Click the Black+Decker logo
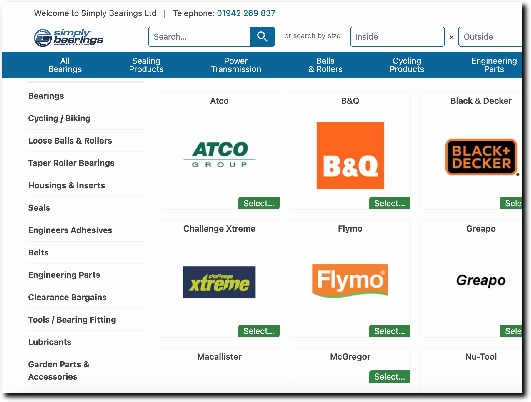This screenshot has height=402, width=531. pos(481,157)
